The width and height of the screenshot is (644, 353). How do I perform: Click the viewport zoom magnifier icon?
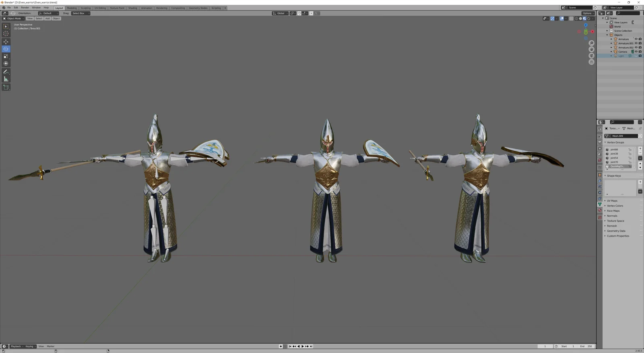pos(591,43)
